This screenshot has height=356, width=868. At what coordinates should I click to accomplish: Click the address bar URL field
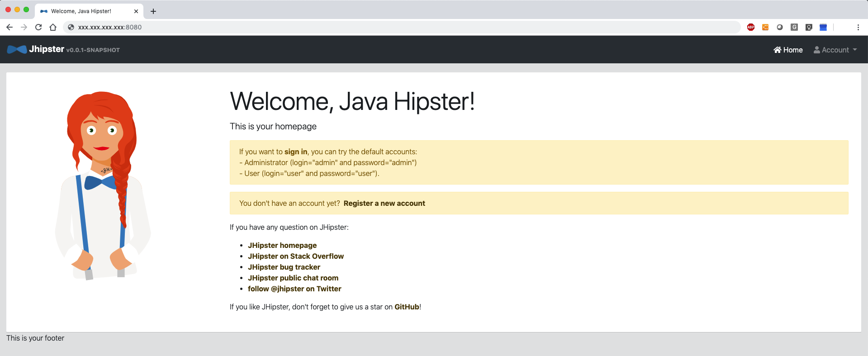coord(402,27)
